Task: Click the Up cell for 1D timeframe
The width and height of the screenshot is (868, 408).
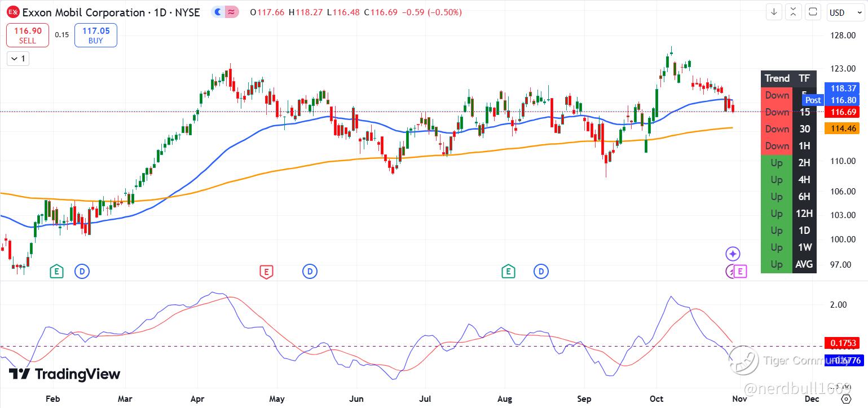Action: 777,230
